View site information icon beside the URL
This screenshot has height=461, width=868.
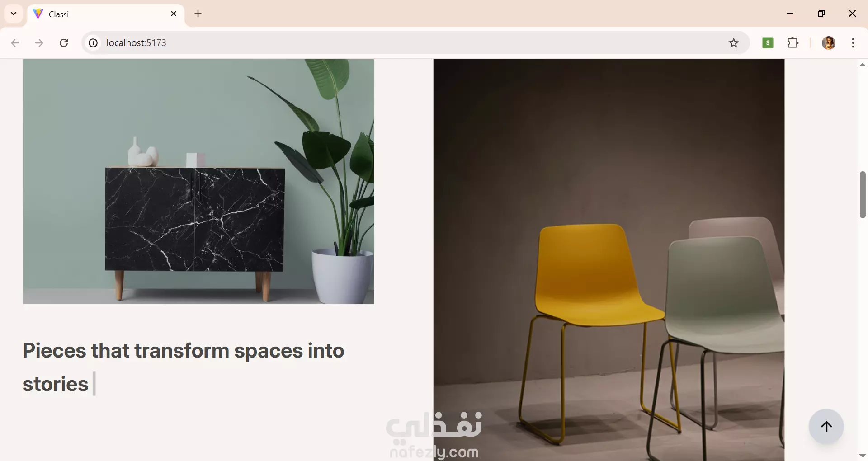pos(93,43)
